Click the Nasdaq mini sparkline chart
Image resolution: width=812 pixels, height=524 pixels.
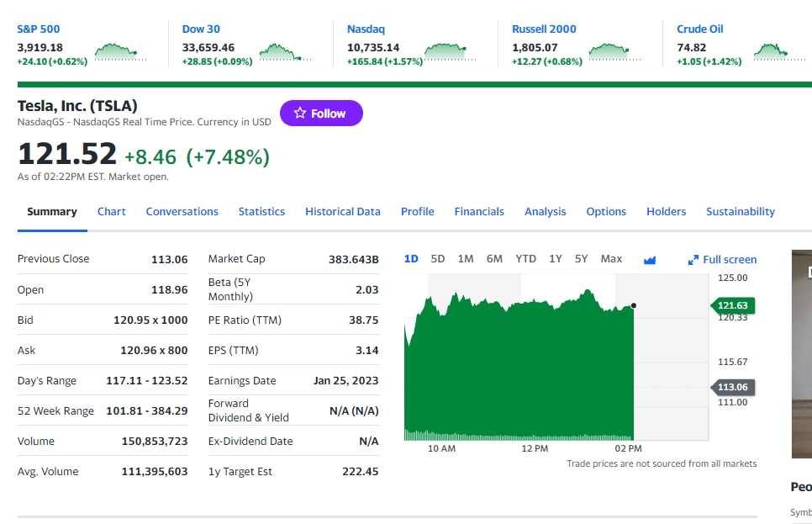(450, 52)
